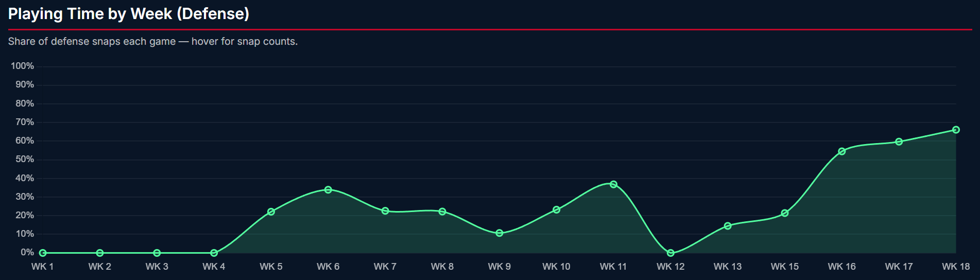This screenshot has height=280, width=980.
Task: Select the WK 7 data point
Action: [385, 211]
